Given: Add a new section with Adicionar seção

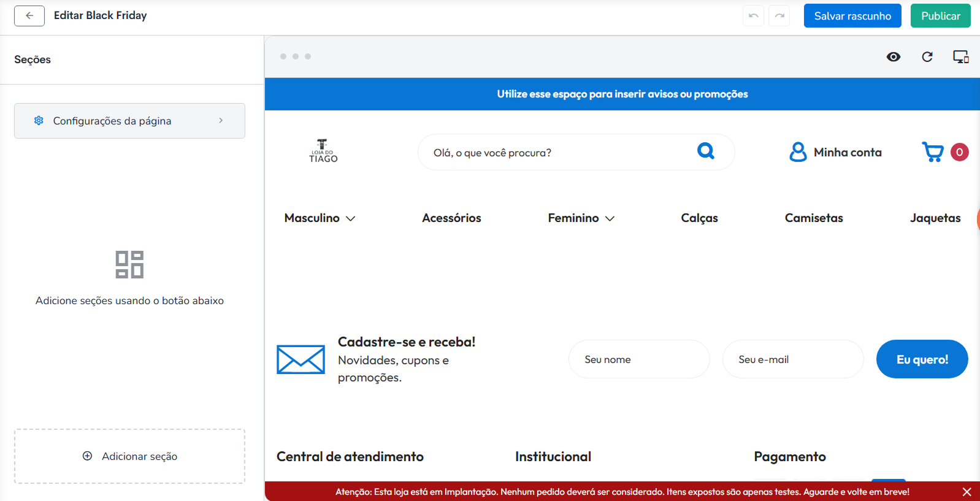Looking at the screenshot, I should pos(129,456).
